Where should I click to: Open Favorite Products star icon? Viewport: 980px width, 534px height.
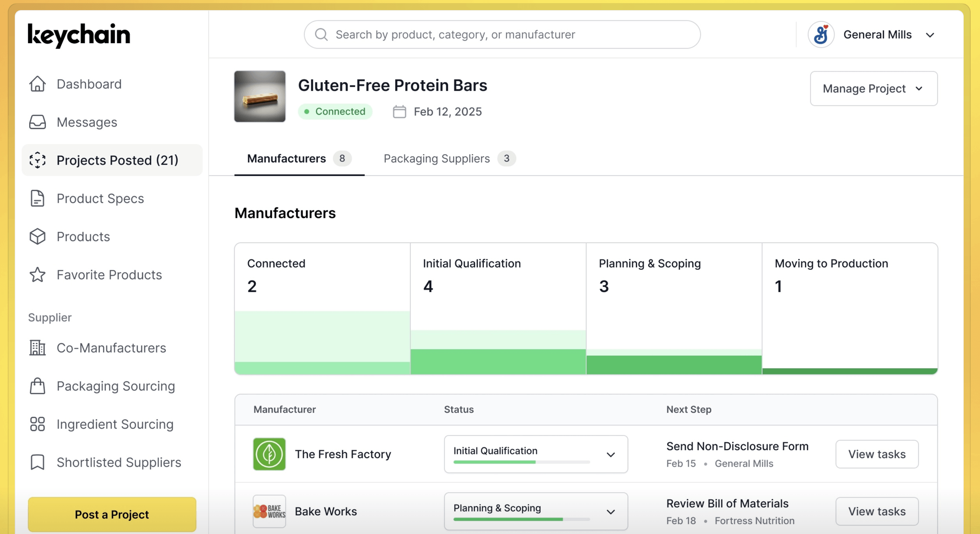tap(37, 275)
